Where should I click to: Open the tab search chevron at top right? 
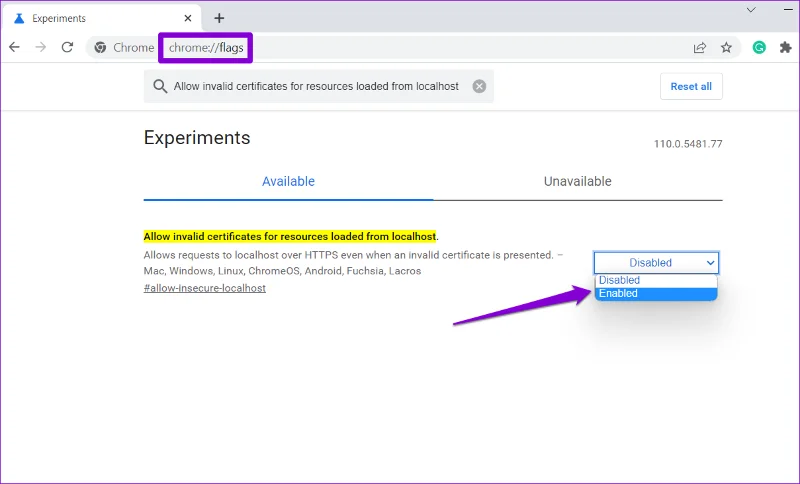[751, 10]
